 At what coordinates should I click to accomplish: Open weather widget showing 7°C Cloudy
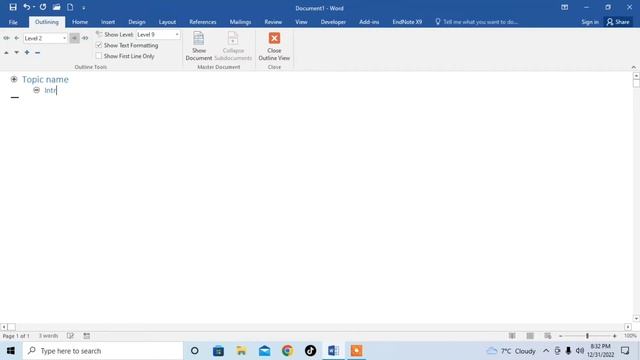511,351
